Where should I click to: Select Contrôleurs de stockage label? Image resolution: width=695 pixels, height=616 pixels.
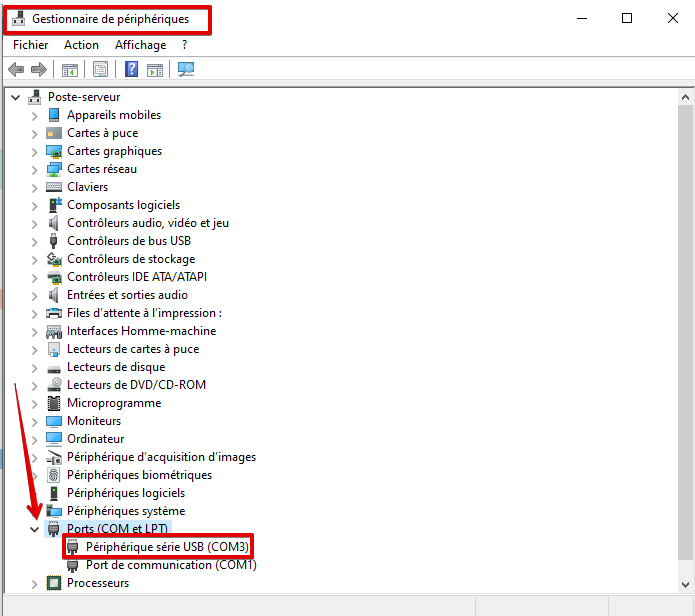point(131,259)
